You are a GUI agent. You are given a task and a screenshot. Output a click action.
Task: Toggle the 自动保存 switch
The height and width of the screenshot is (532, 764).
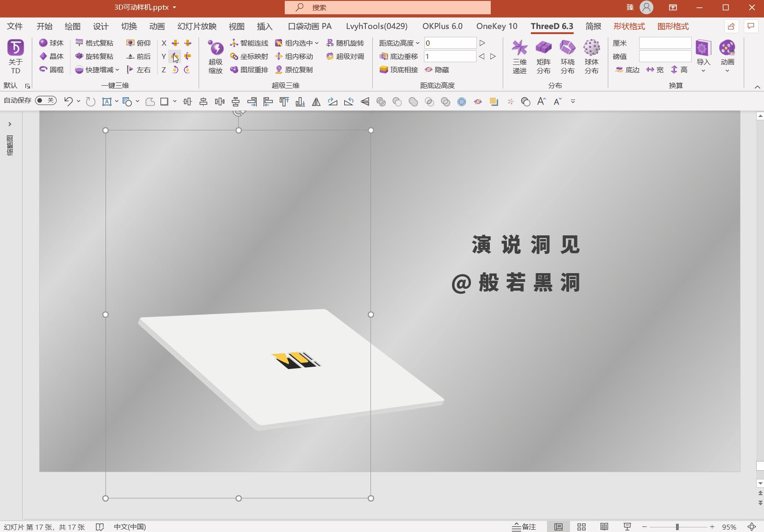(46, 100)
